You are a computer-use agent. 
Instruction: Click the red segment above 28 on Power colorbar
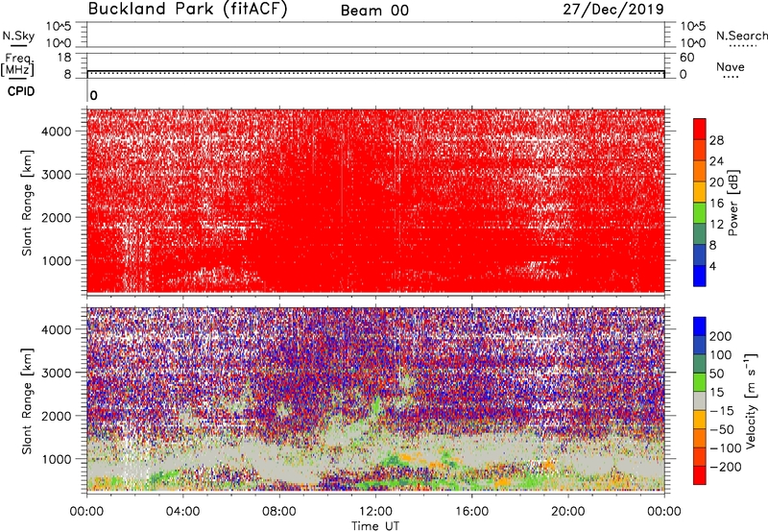pos(700,129)
